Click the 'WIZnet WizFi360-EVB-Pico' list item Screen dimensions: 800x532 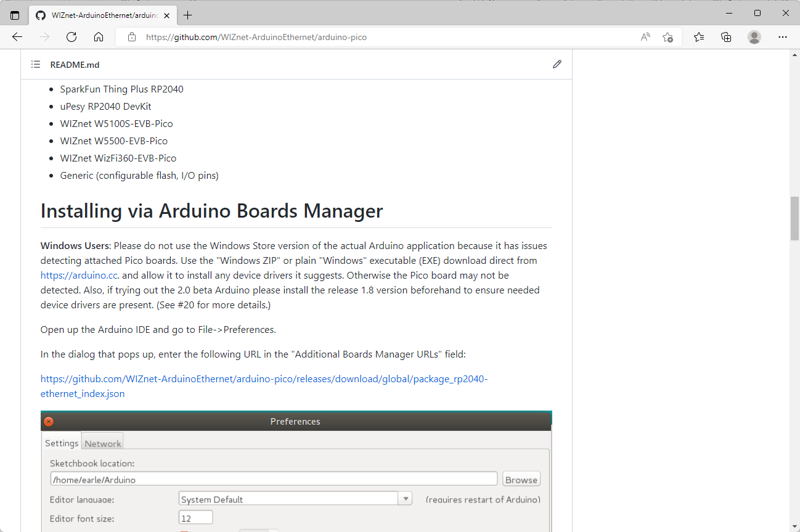[x=118, y=158]
